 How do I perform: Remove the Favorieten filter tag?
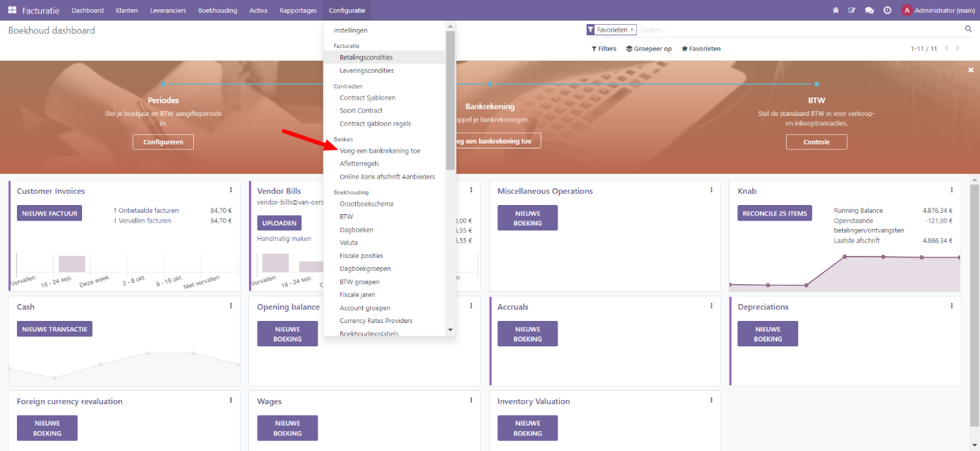point(633,30)
